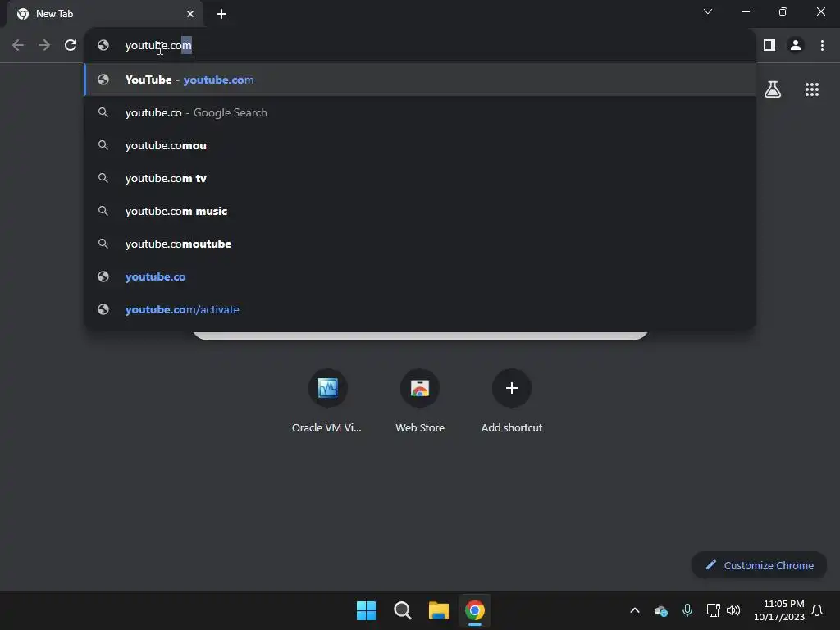840x630 pixels.
Task: Open Google apps grid
Action: [812, 89]
